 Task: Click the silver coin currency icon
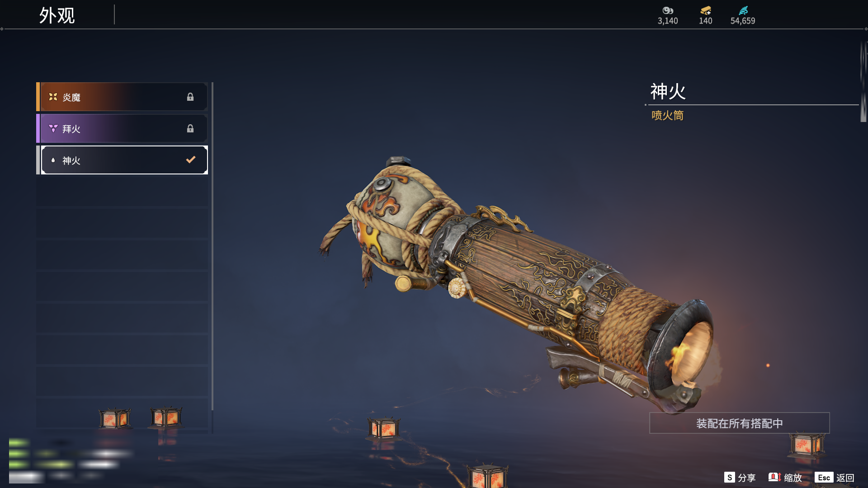point(668,10)
